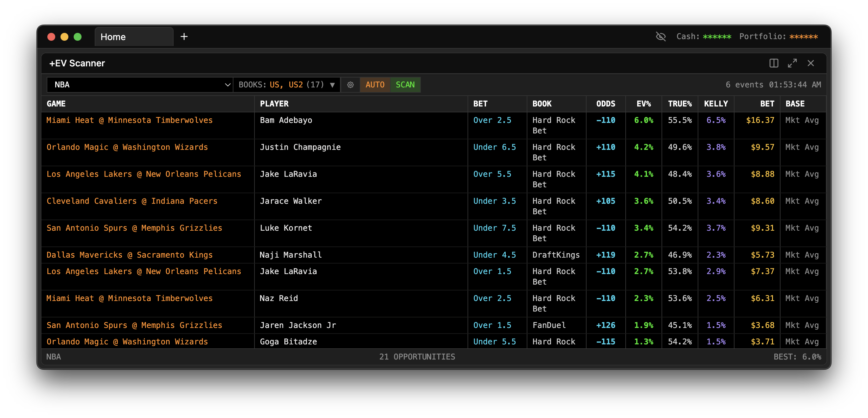Image resolution: width=868 pixels, height=418 pixels.
Task: Click the green macOS zoom button
Action: click(x=78, y=36)
